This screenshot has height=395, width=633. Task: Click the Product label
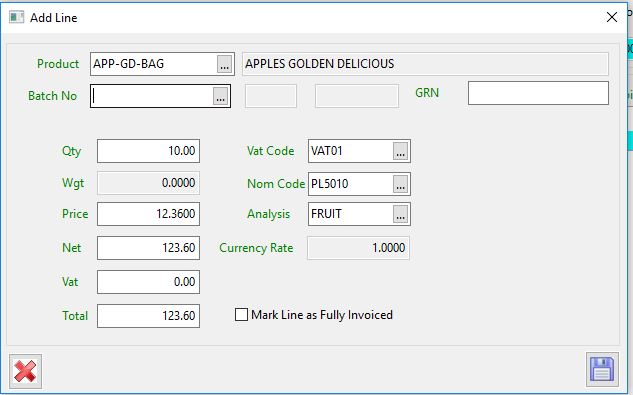[x=58, y=64]
